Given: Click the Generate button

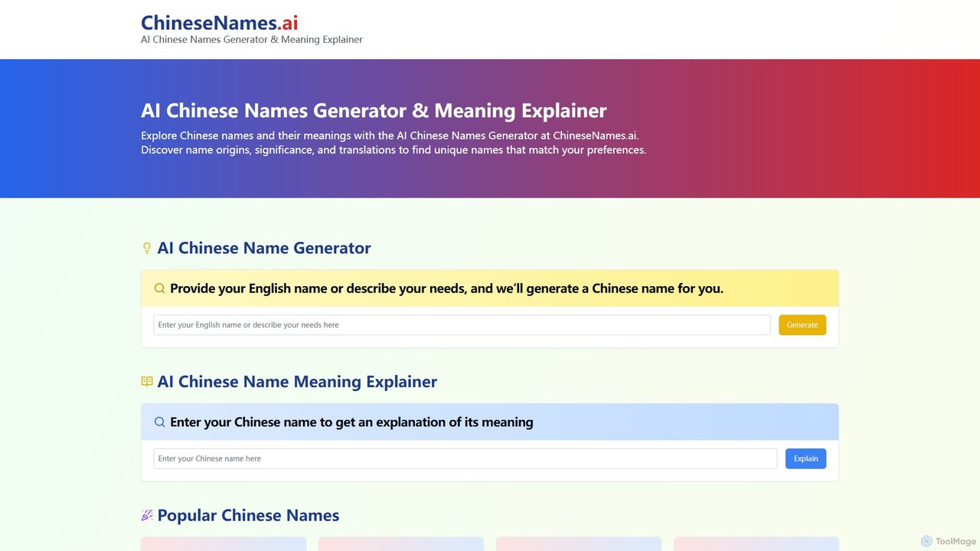Looking at the screenshot, I should coord(802,324).
